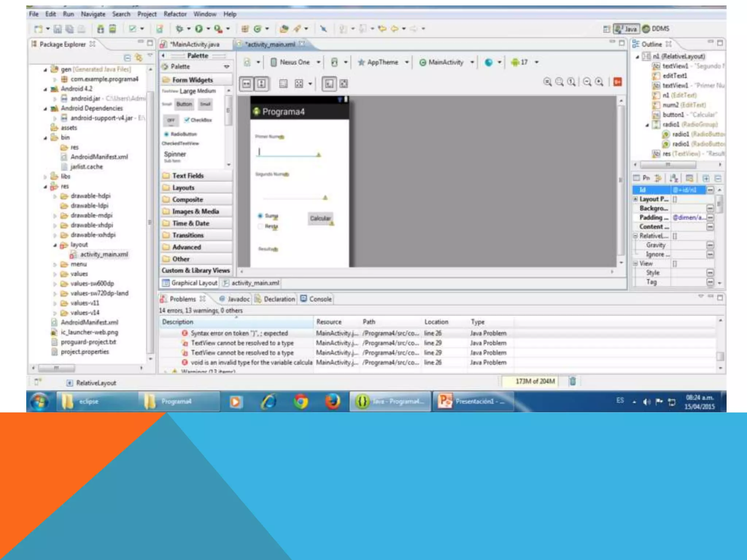This screenshot has width=747, height=560.
Task: Open the Refactor menu
Action: 175,14
